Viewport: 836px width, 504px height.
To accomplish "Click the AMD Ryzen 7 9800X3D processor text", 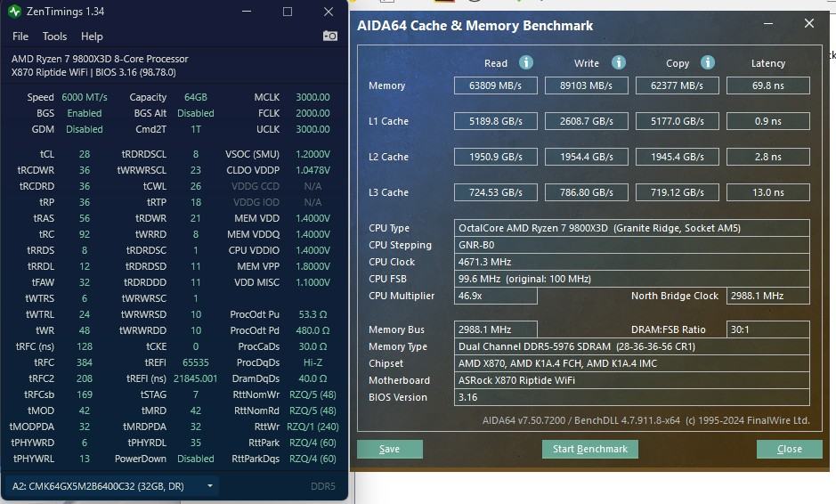I will [x=100, y=59].
